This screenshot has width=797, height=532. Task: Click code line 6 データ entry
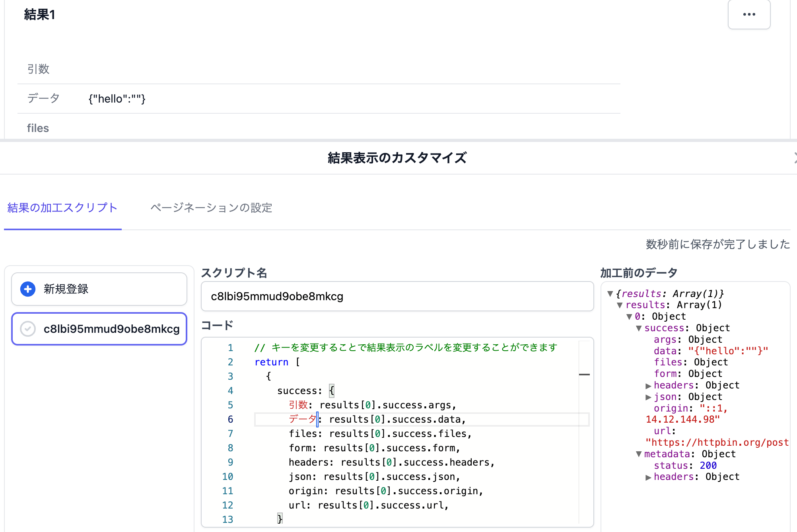click(377, 419)
